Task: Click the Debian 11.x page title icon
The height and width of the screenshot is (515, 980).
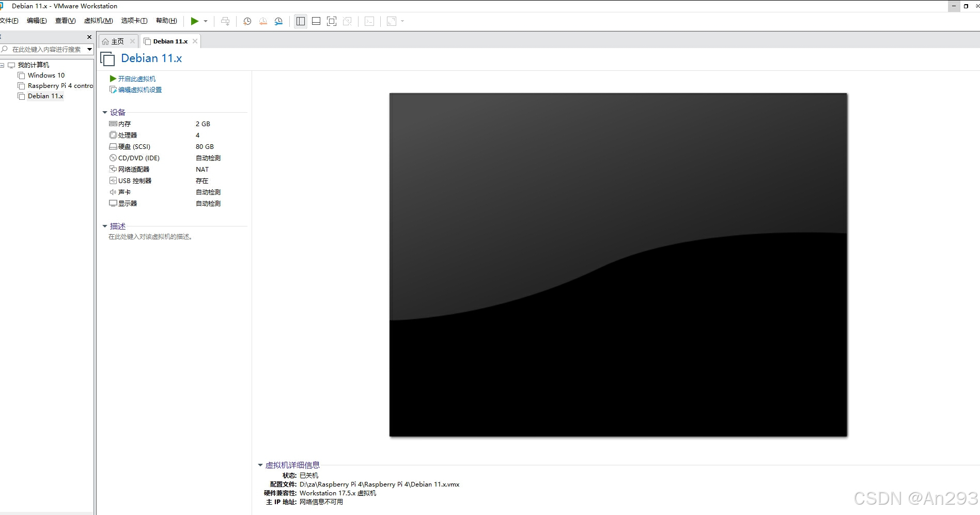Action: point(107,59)
